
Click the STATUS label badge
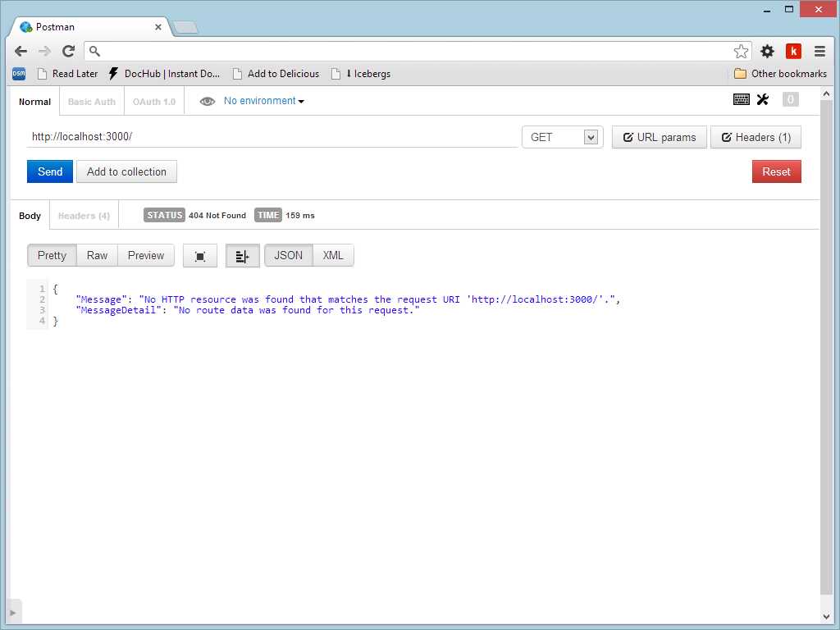pos(164,215)
